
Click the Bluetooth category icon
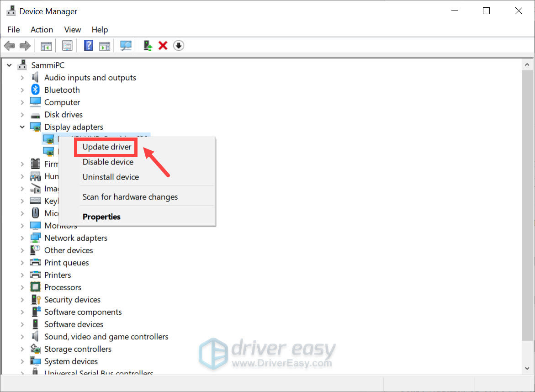point(35,90)
